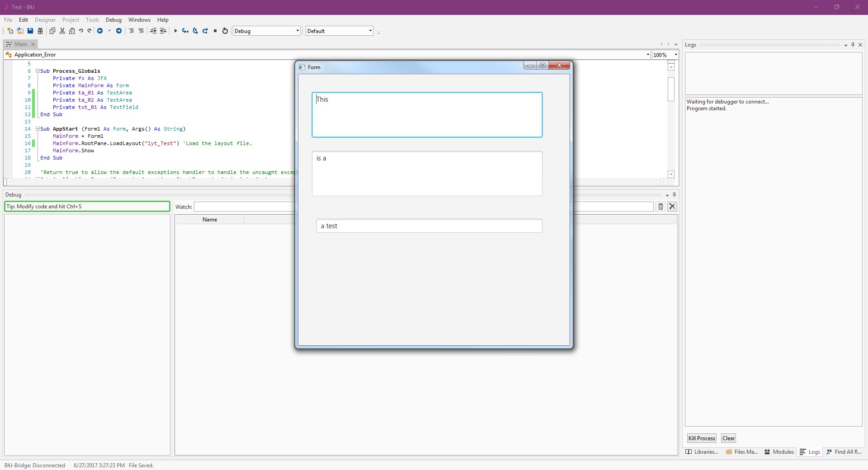Collapse the Sub AppStart code block
The height and width of the screenshot is (470, 868).
click(x=38, y=129)
